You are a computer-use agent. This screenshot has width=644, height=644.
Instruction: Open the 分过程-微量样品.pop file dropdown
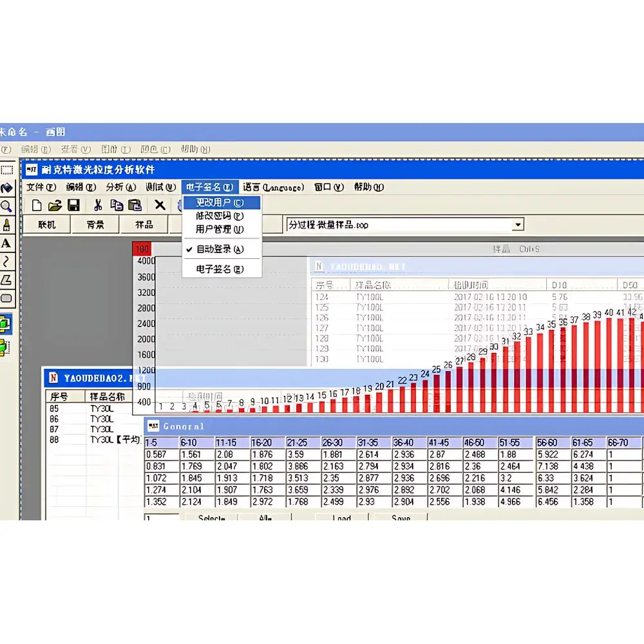[518, 224]
